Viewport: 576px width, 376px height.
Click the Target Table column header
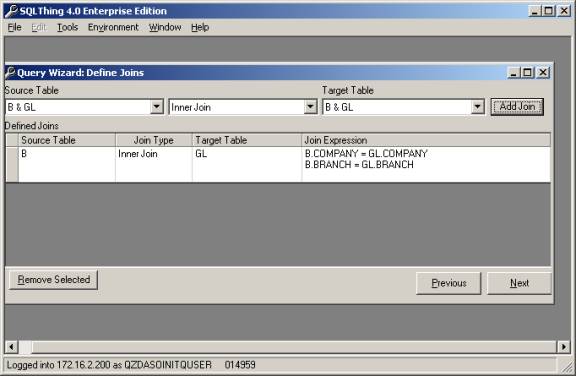[x=247, y=140]
